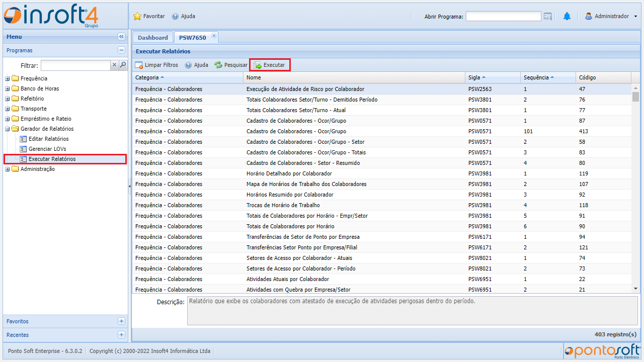This screenshot has width=644, height=362.
Task: Click the scrollbar down arrow in grid
Action: 635,289
